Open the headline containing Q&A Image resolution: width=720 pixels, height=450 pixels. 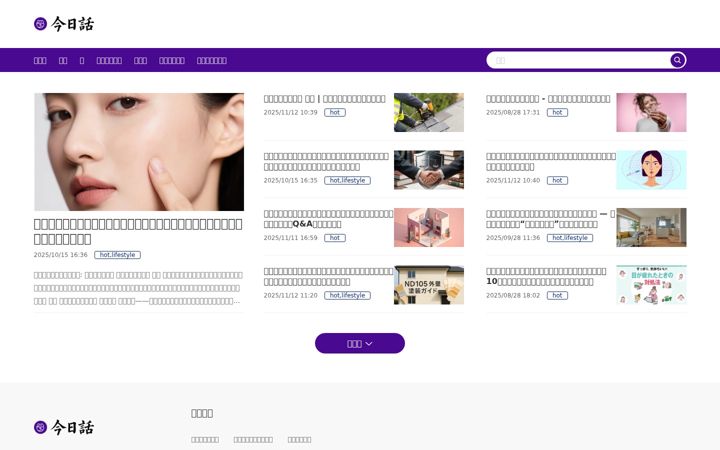click(328, 219)
